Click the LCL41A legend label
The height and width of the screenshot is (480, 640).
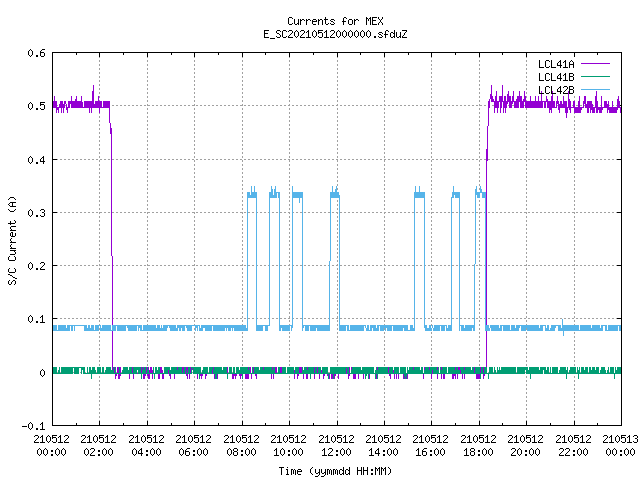[556, 64]
